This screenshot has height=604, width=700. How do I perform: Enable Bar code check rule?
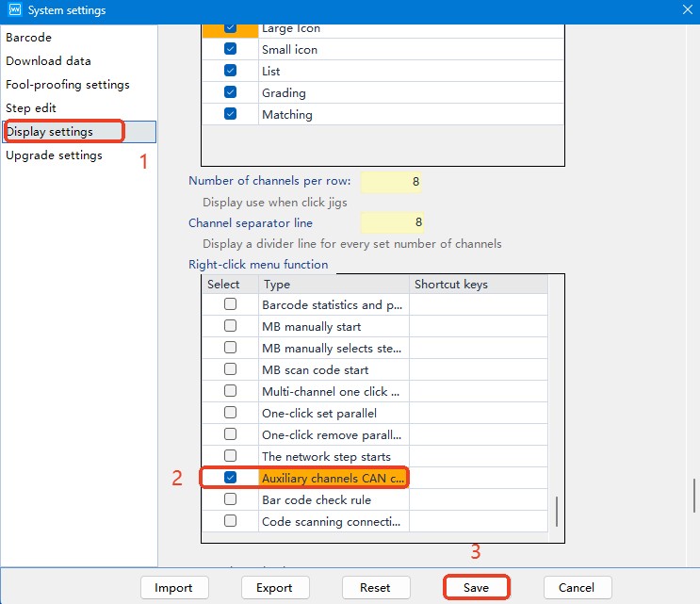230,500
